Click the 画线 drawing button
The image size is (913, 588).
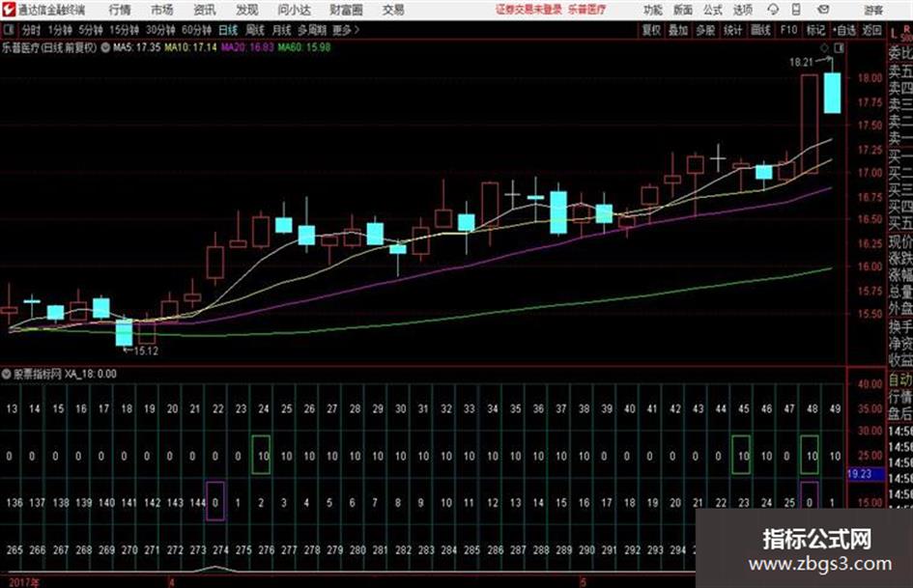pos(760,30)
